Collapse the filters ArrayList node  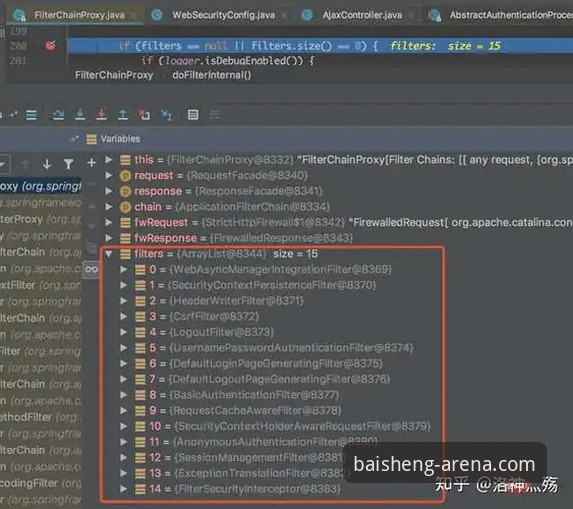point(109,254)
